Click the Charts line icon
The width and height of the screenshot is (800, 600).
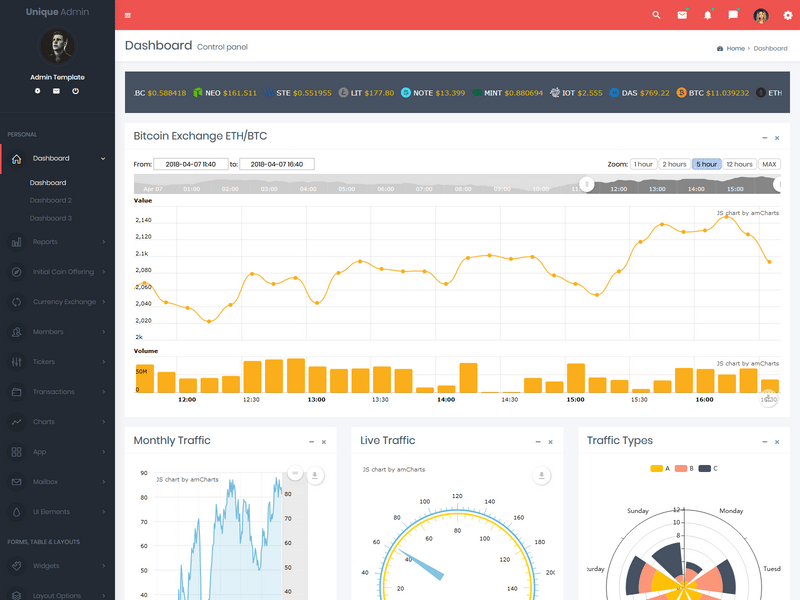click(16, 422)
